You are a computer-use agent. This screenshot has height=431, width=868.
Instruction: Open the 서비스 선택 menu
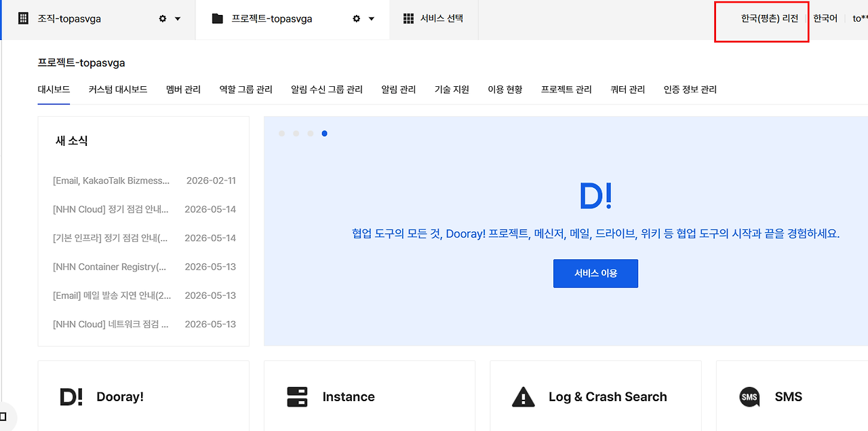pyautogui.click(x=434, y=18)
